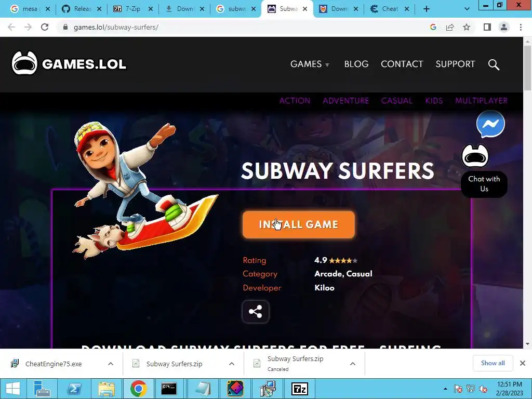
Task: Open the MULTIPLAYER category link
Action: 482,100
